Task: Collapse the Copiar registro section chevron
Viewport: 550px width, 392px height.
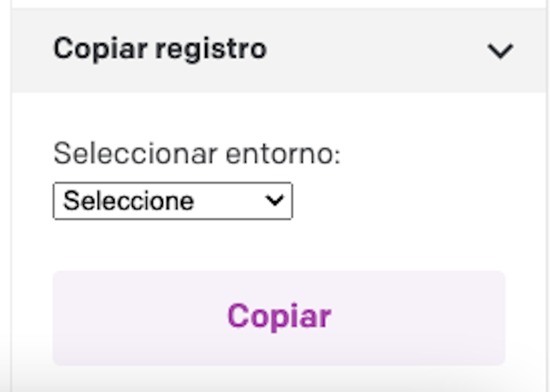Action: click(501, 51)
